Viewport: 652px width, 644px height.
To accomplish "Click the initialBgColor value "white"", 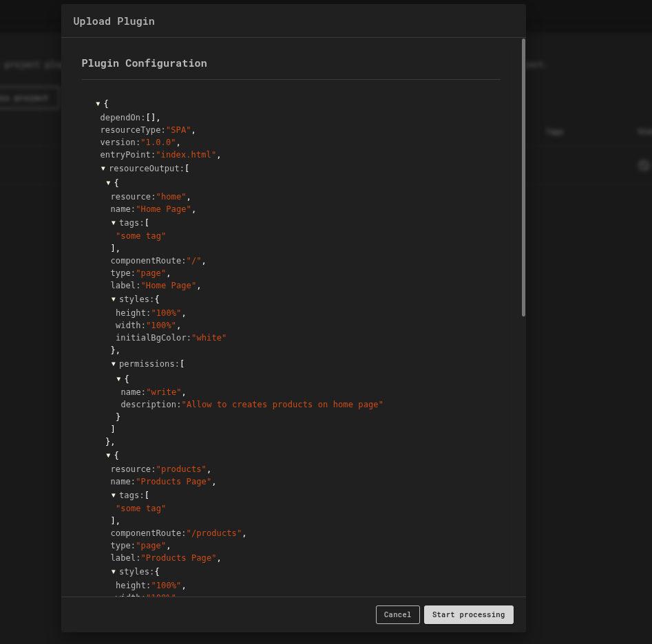I will point(209,337).
